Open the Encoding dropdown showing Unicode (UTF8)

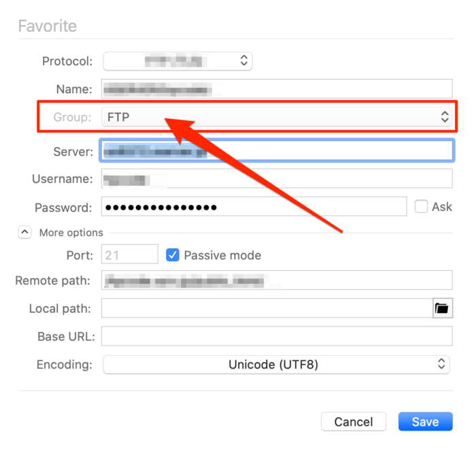click(x=276, y=365)
